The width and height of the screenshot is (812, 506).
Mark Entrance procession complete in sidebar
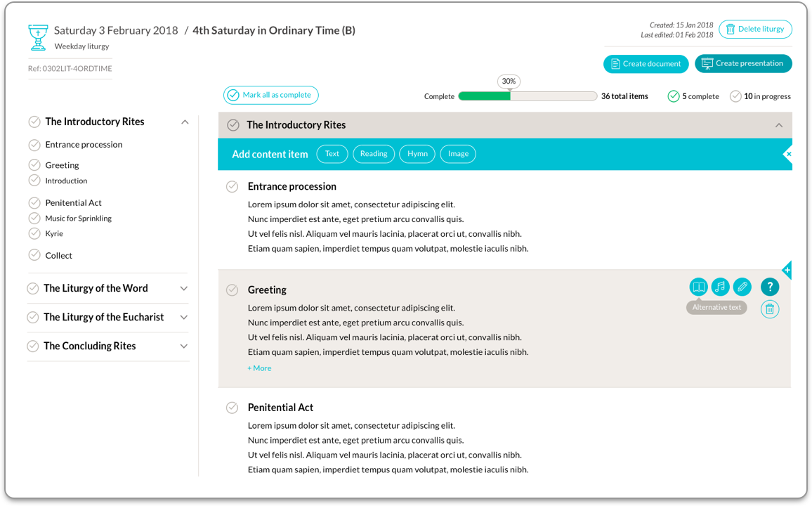[34, 145]
